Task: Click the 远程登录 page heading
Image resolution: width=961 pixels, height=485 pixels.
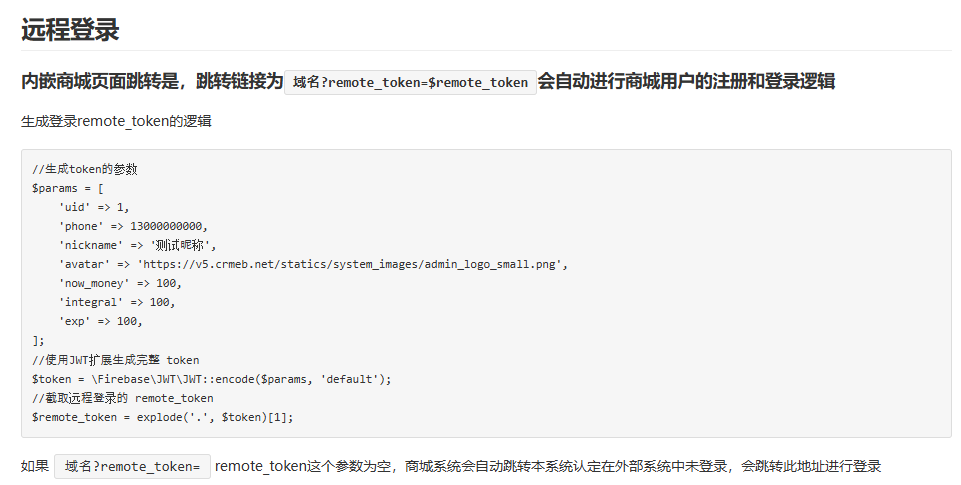Action: (70, 30)
